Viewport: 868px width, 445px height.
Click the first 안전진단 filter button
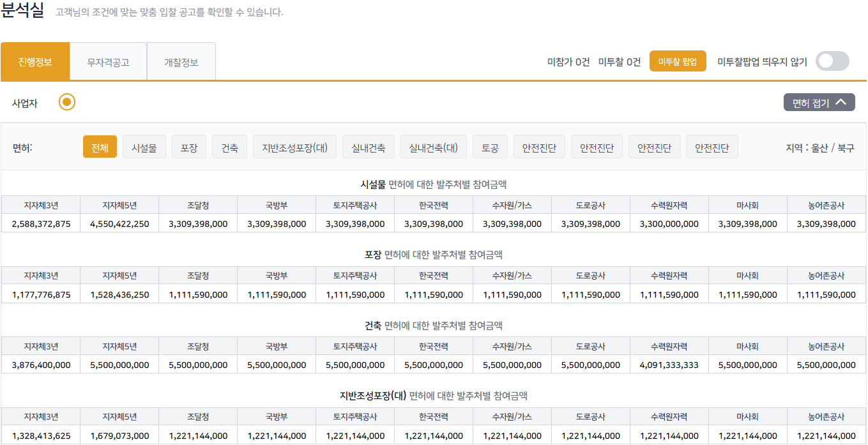tap(539, 146)
